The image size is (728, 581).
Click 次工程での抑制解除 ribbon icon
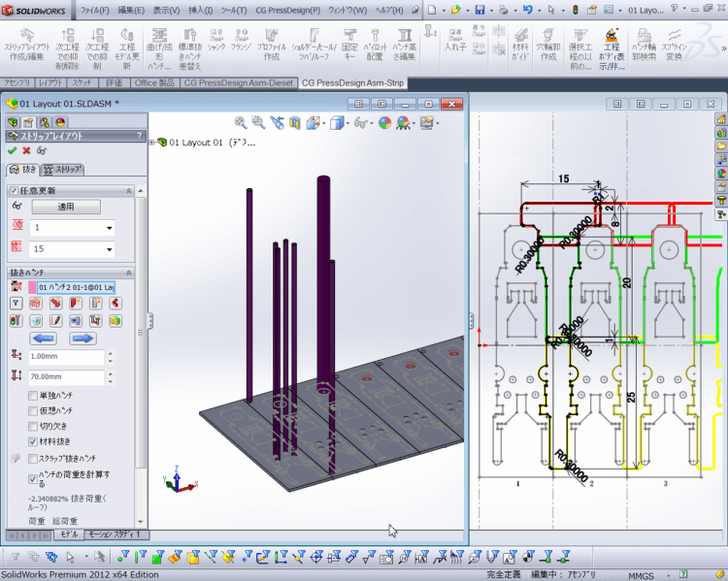(67, 48)
